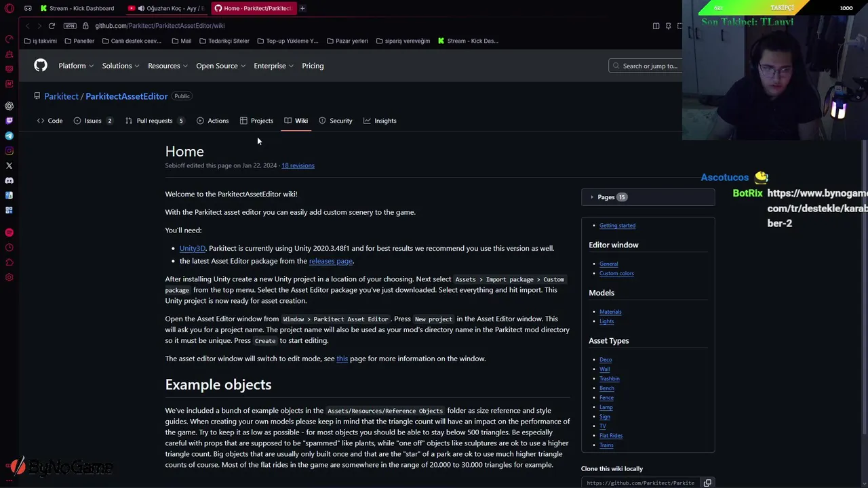Open the Discord sidebar icon
The height and width of the screenshot is (488, 868).
9,180
